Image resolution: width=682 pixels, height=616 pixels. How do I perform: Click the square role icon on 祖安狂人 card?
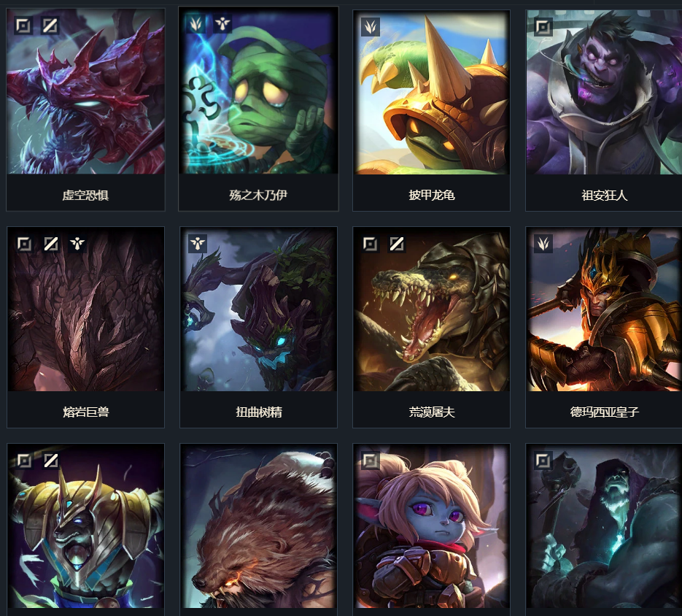543,27
